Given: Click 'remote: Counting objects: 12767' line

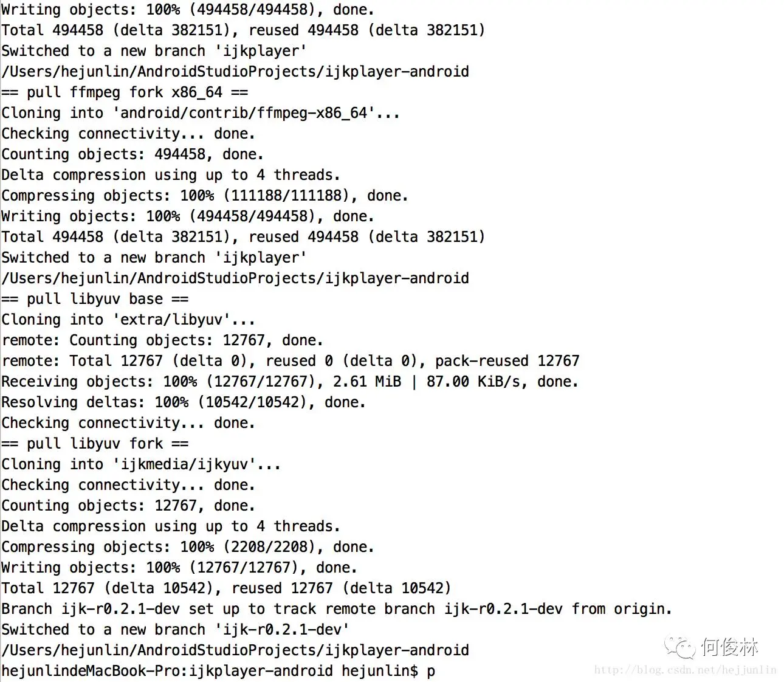Looking at the screenshot, I should pos(162,340).
